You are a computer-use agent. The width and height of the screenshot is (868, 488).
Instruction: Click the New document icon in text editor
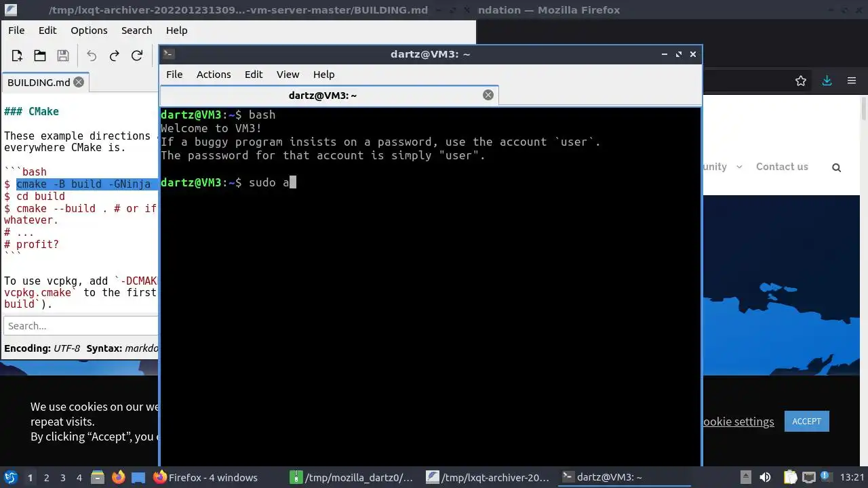[x=17, y=56]
